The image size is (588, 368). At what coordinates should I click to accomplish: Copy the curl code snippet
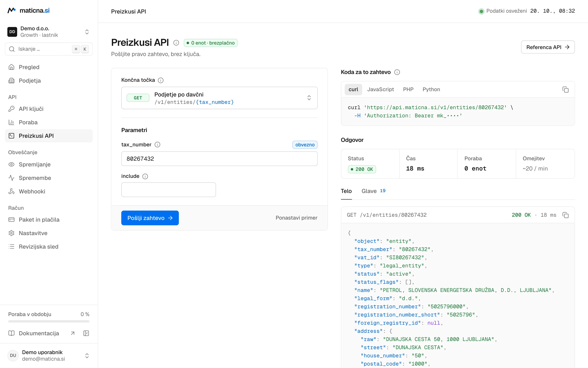coord(565,90)
